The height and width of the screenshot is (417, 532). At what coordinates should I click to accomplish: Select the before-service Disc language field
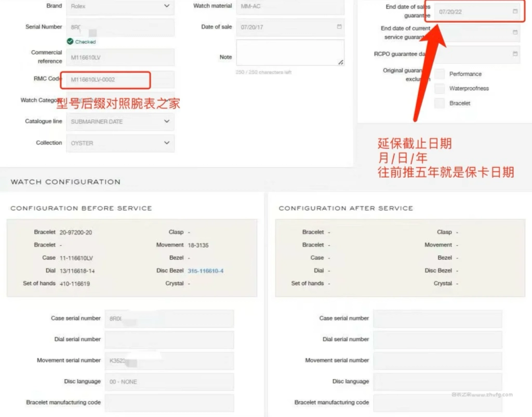[x=169, y=382]
